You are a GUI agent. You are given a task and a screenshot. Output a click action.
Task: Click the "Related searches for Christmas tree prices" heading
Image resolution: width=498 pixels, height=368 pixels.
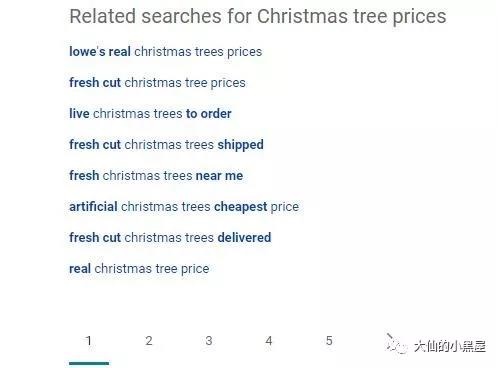(258, 17)
